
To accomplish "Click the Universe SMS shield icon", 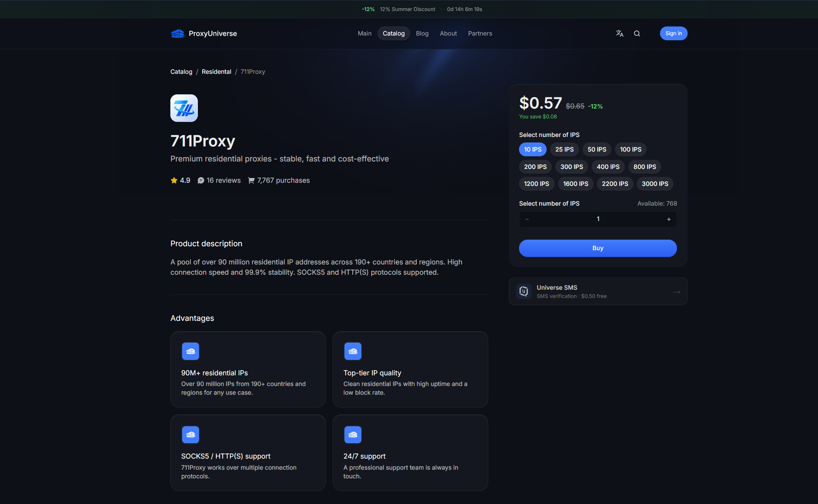I will pyautogui.click(x=524, y=291).
